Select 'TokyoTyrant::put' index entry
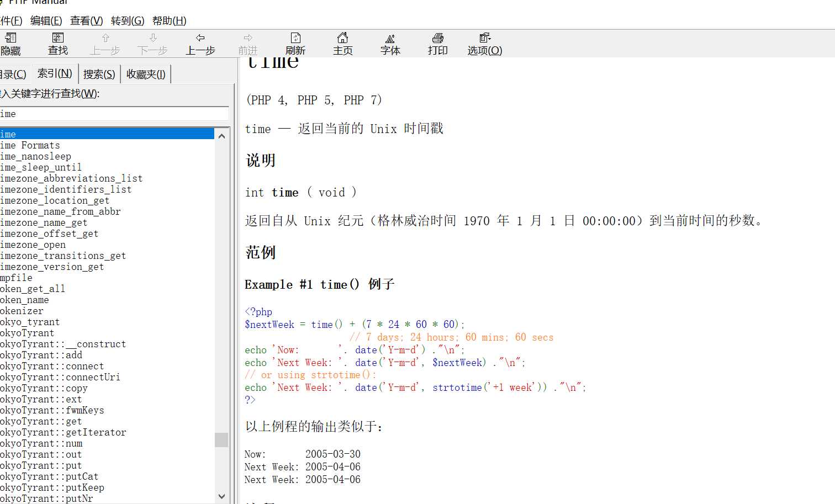The width and height of the screenshot is (835, 504). pyautogui.click(x=41, y=465)
